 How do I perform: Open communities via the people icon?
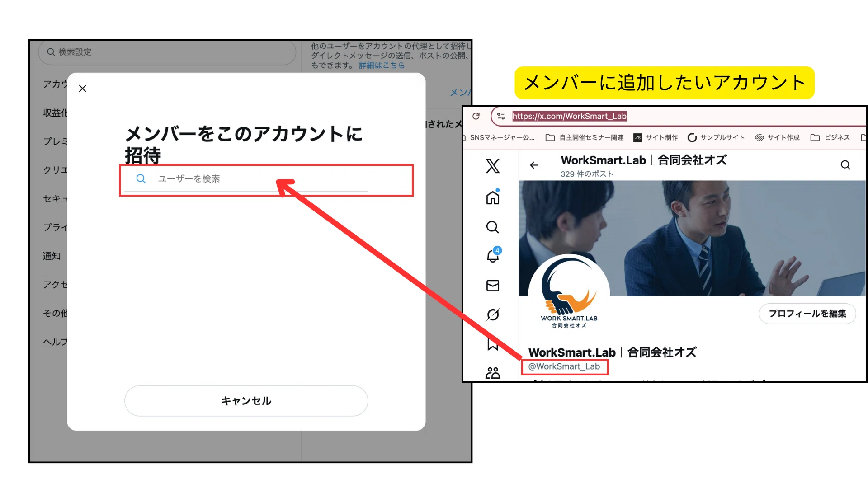pyautogui.click(x=493, y=373)
